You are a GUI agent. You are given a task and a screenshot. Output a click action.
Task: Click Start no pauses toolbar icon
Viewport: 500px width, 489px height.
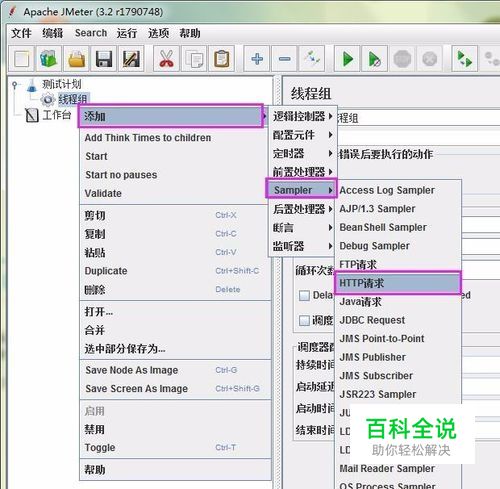375,59
